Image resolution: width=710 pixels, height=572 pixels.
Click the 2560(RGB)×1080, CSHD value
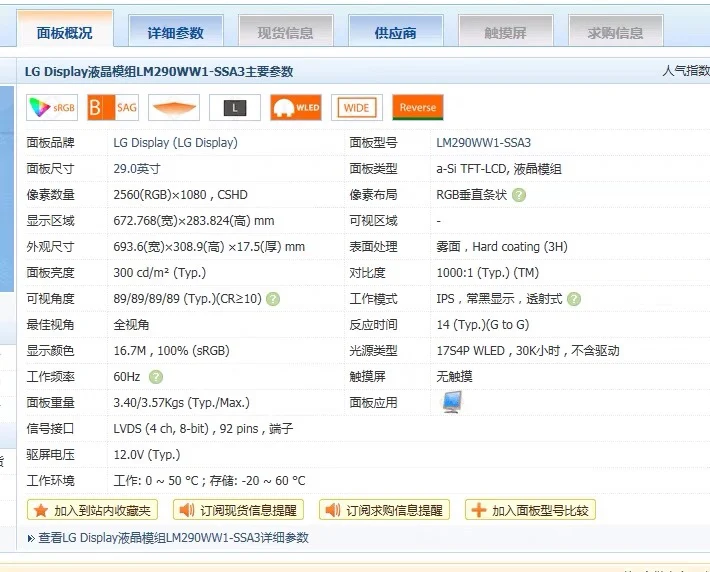[180, 195]
